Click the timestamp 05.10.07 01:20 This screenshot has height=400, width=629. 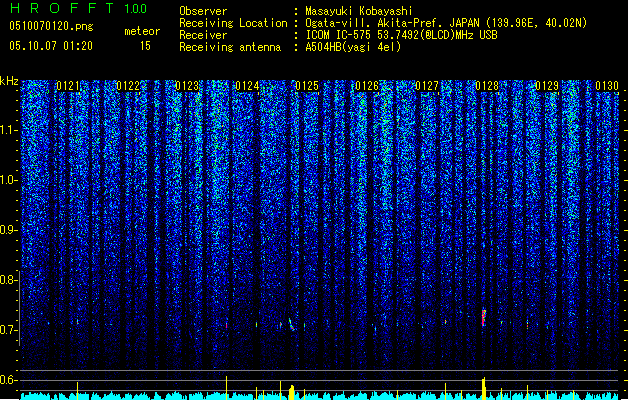(x=51, y=46)
